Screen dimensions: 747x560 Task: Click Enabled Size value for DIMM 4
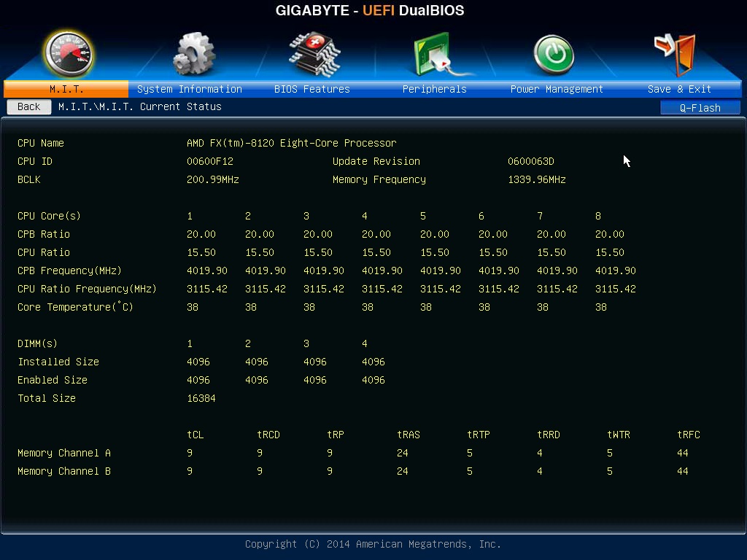click(373, 380)
